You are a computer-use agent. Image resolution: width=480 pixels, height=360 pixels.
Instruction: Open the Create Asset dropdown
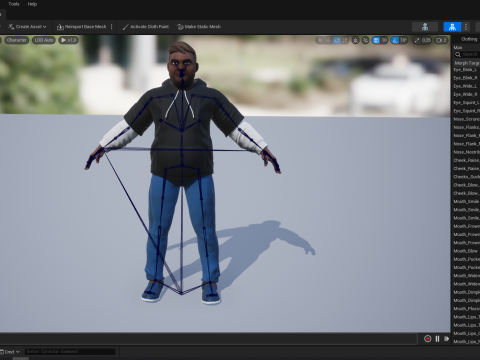tap(27, 27)
